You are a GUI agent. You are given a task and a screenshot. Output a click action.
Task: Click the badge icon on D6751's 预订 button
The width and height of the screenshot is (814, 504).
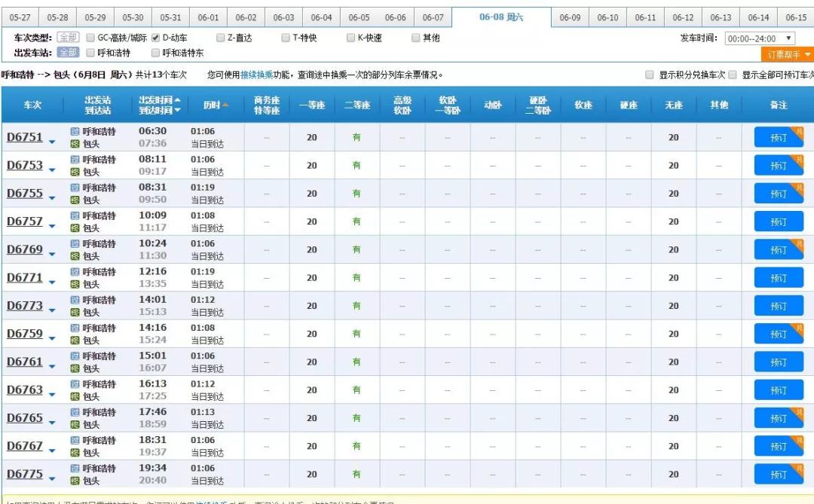[x=799, y=129]
